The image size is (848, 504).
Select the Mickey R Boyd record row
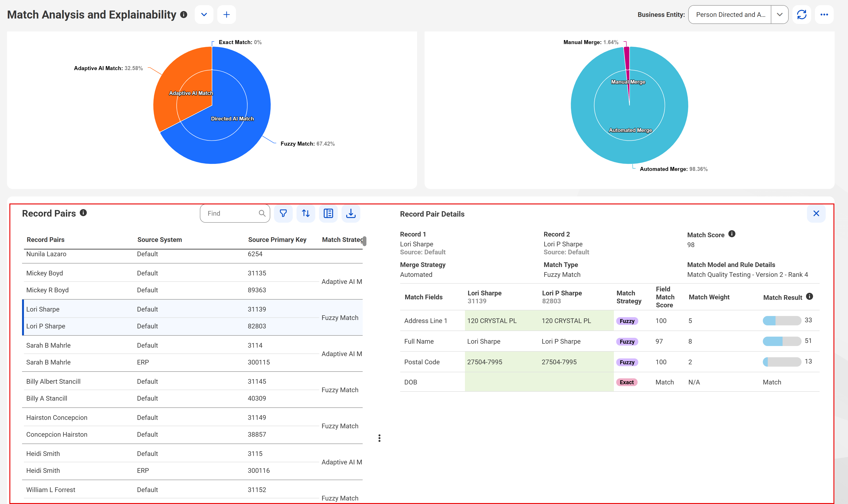(171, 290)
